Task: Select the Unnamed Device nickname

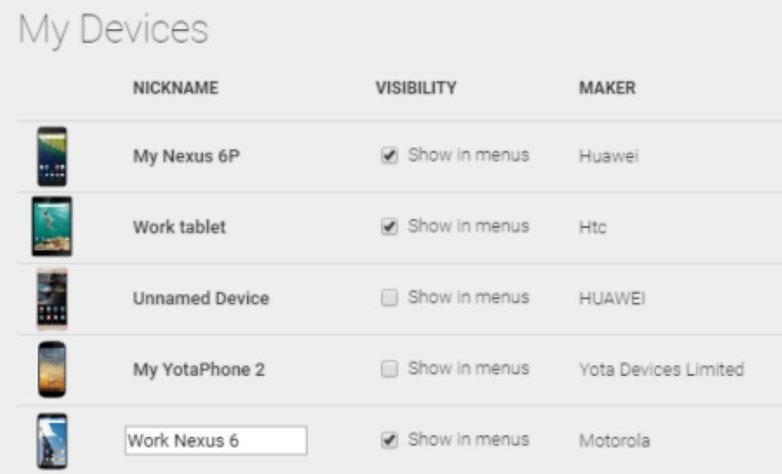Action: click(x=201, y=298)
